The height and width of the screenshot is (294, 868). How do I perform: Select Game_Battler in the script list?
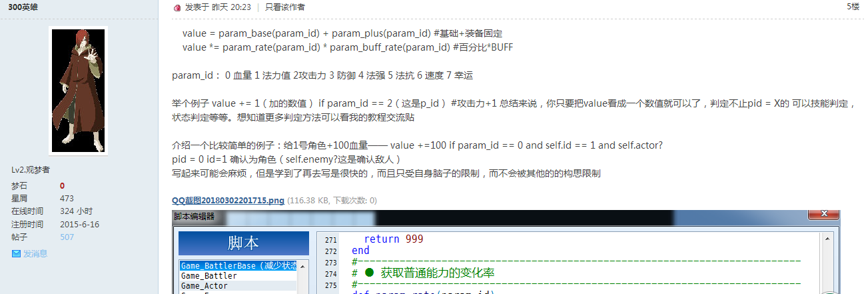point(209,275)
